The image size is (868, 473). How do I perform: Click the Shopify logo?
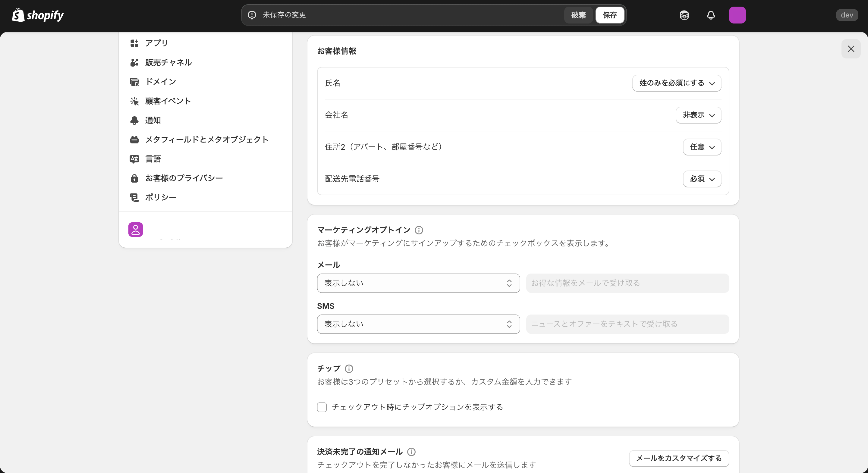pyautogui.click(x=38, y=15)
